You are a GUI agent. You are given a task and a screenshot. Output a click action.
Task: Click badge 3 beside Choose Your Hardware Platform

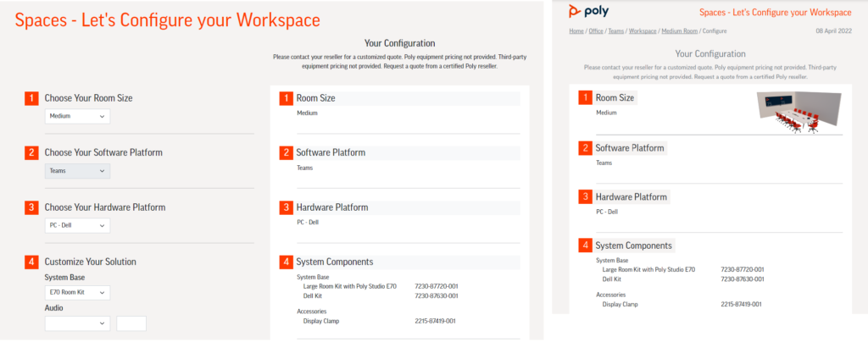31,207
